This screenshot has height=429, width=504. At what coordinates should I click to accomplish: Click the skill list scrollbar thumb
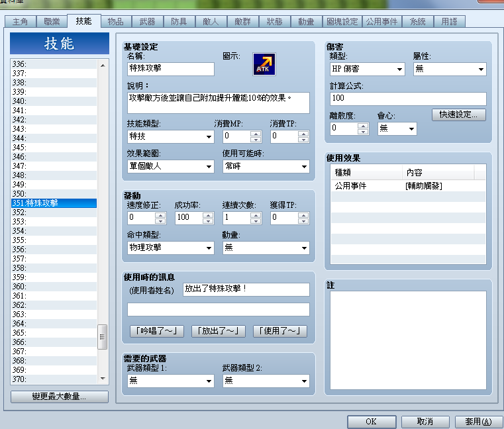[102, 337]
